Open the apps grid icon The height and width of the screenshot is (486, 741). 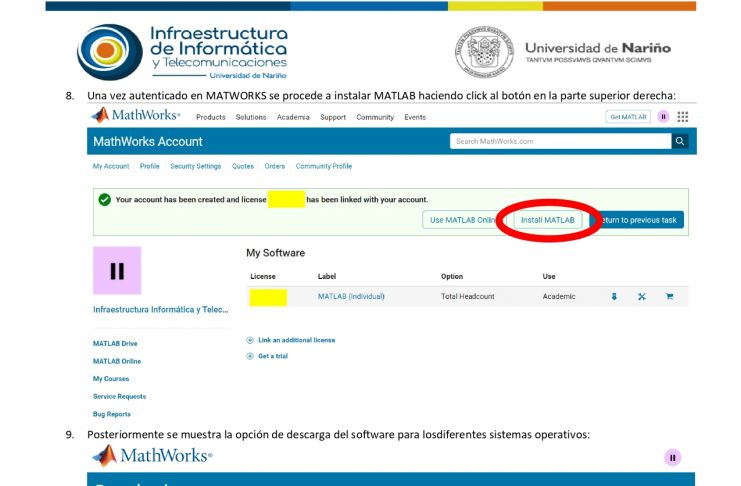click(x=682, y=117)
